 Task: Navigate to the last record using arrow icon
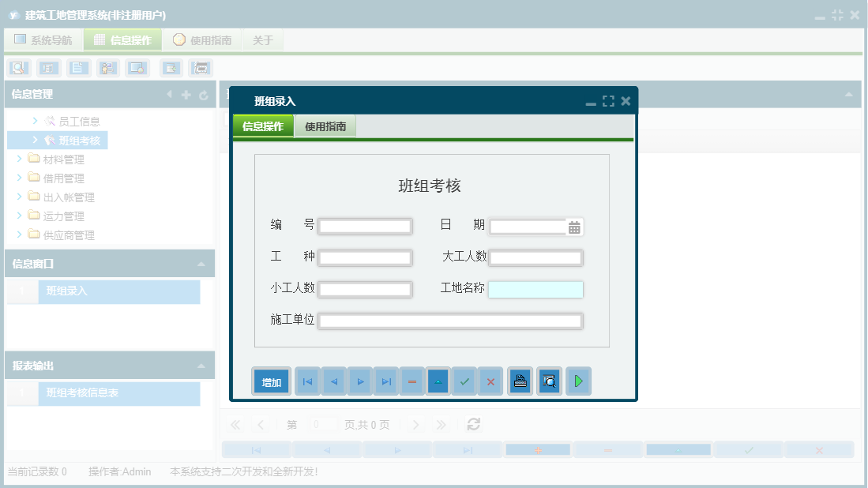385,381
